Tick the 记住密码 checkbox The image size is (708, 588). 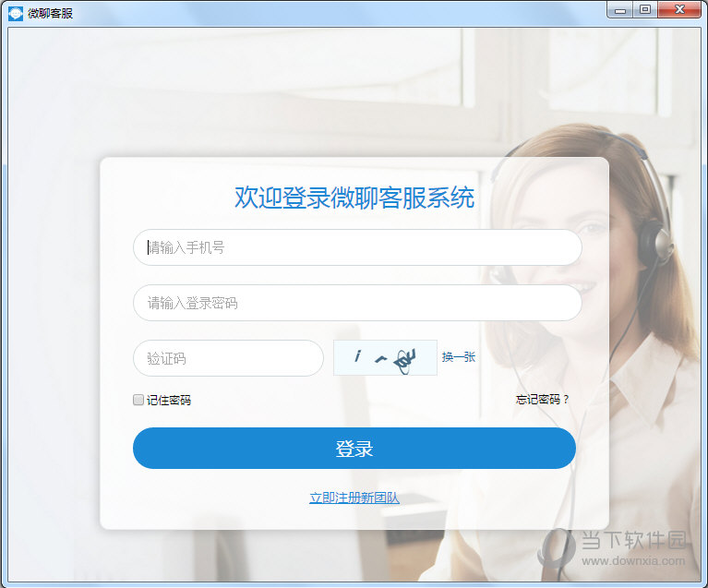pyautogui.click(x=138, y=400)
